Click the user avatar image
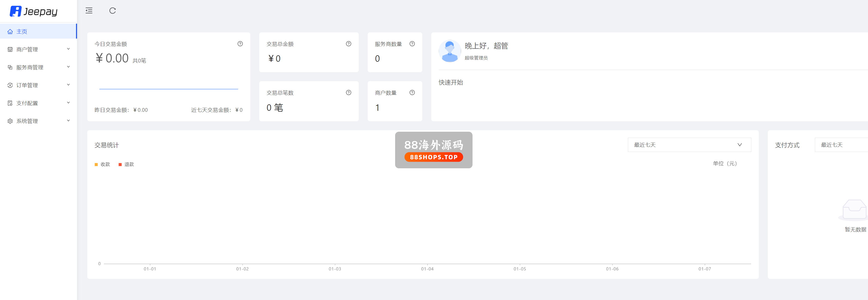The width and height of the screenshot is (868, 300). (449, 51)
